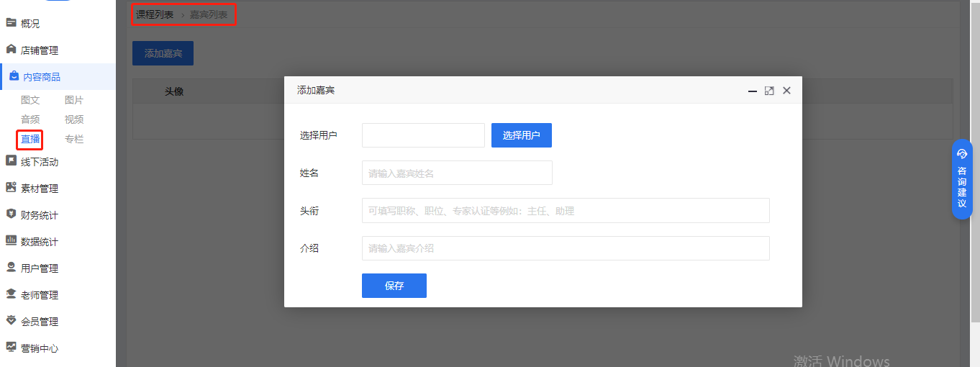Viewport: 980px width, 367px height.
Task: Focus the 头衔 input field
Action: tap(566, 211)
